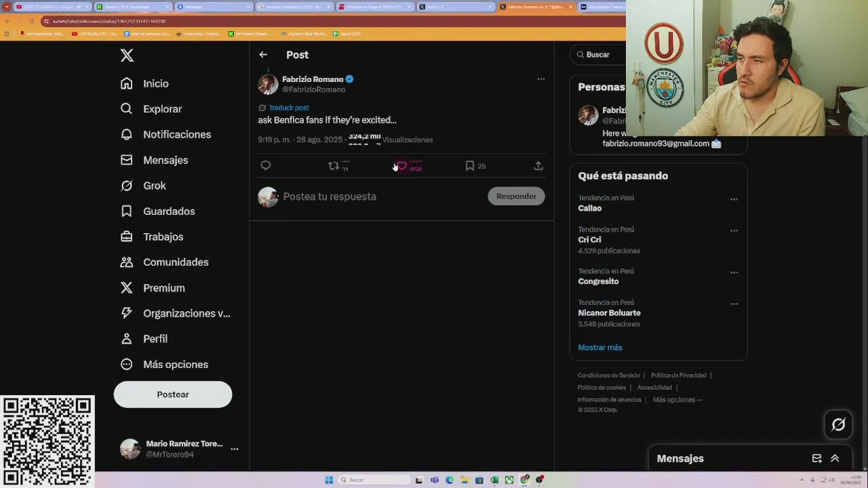The height and width of the screenshot is (488, 868).
Task: Click the Chrome taskbar icon
Action: pyautogui.click(x=524, y=480)
